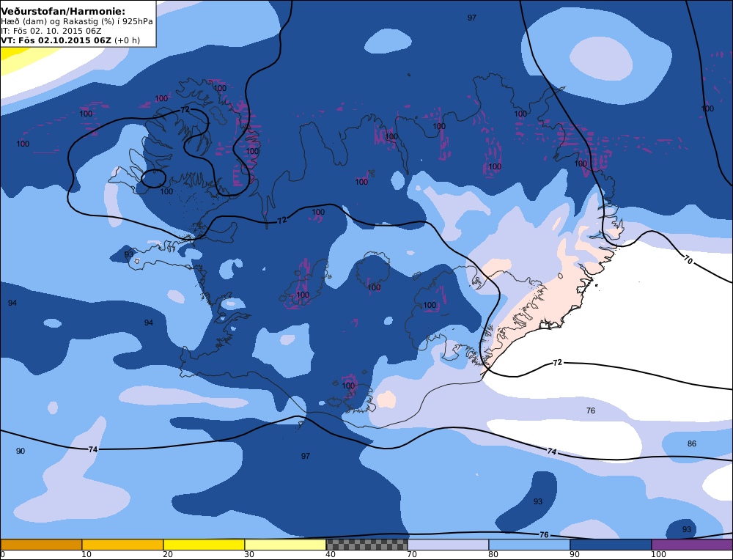Click the purple legend swatch above 100
The width and height of the screenshot is (733, 560).
(692, 544)
